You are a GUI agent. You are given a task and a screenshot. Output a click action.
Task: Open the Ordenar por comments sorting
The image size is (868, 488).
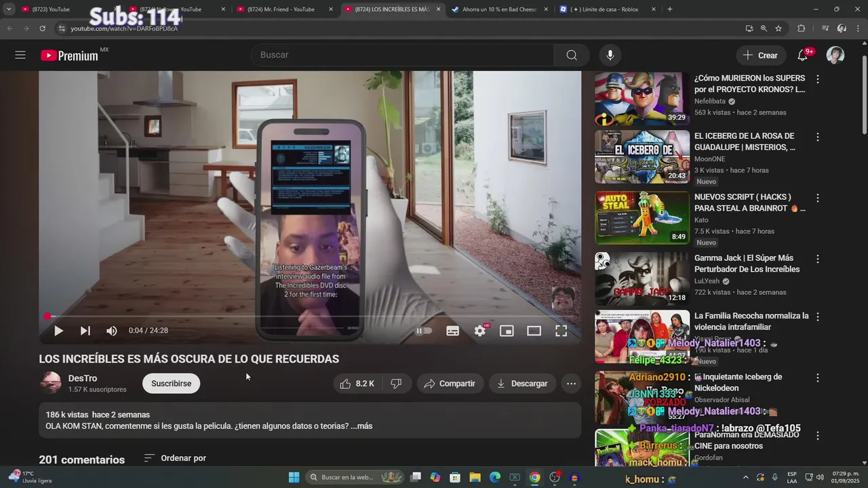point(175,458)
